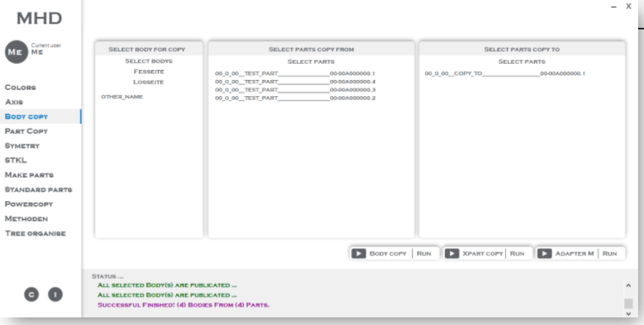Open Standard parts section
Image resolution: width=644 pixels, height=325 pixels.
click(38, 189)
